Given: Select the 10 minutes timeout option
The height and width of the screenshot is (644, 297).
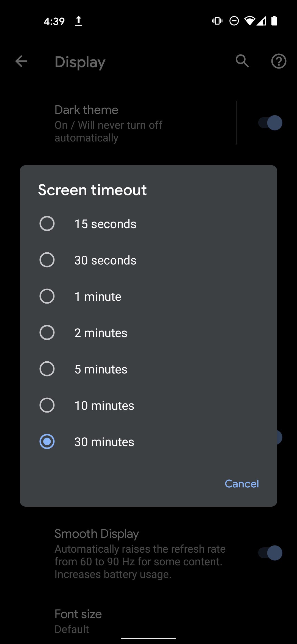Looking at the screenshot, I should (x=104, y=405).
